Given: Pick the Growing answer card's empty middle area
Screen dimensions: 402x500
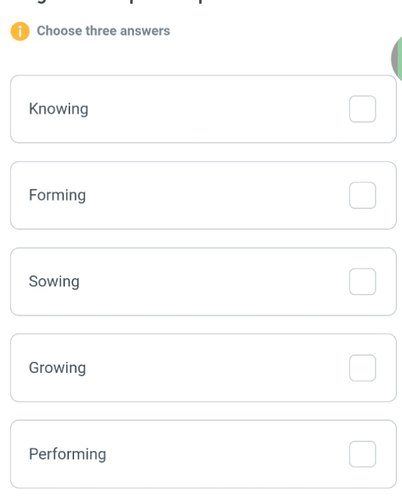Looking at the screenshot, I should (217, 368).
